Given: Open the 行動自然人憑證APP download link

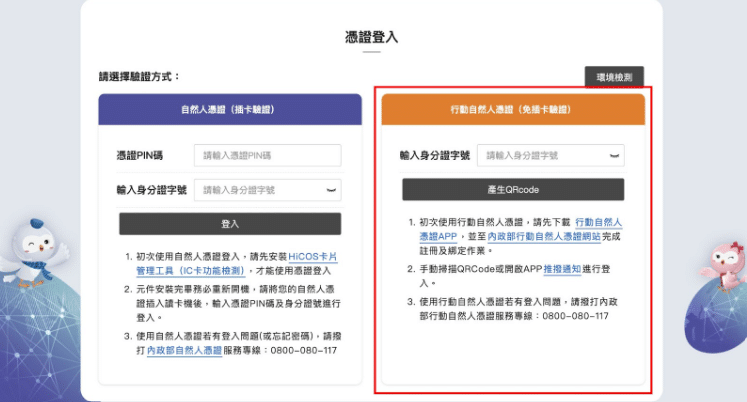Looking at the screenshot, I should coord(599,222).
